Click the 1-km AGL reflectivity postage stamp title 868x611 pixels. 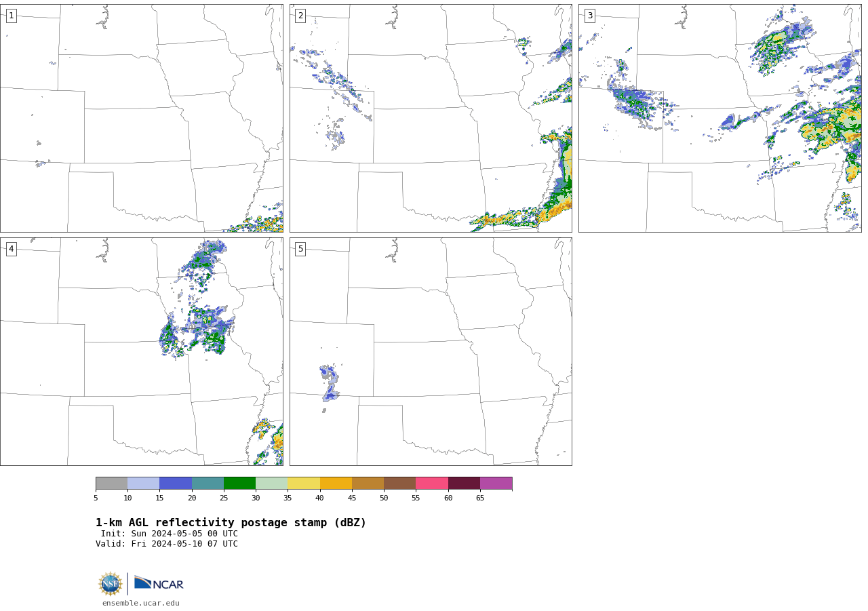231,523
